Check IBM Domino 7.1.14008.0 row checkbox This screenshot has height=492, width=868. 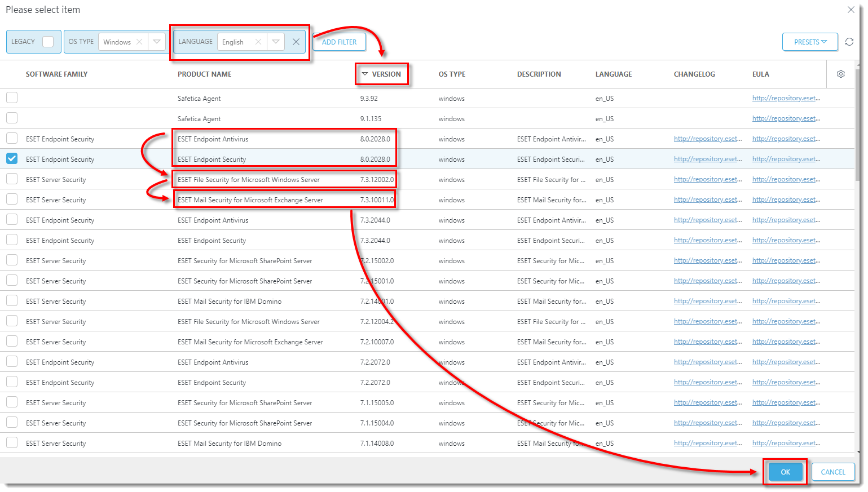(x=12, y=442)
